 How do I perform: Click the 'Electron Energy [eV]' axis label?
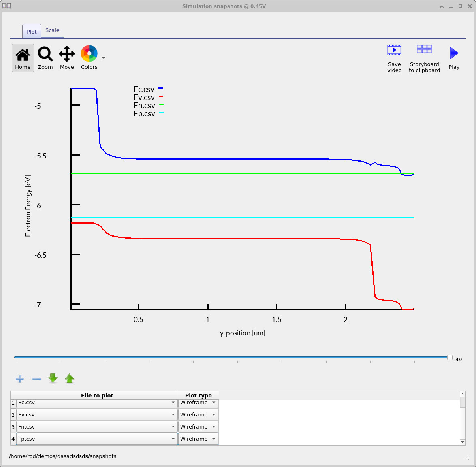point(28,206)
